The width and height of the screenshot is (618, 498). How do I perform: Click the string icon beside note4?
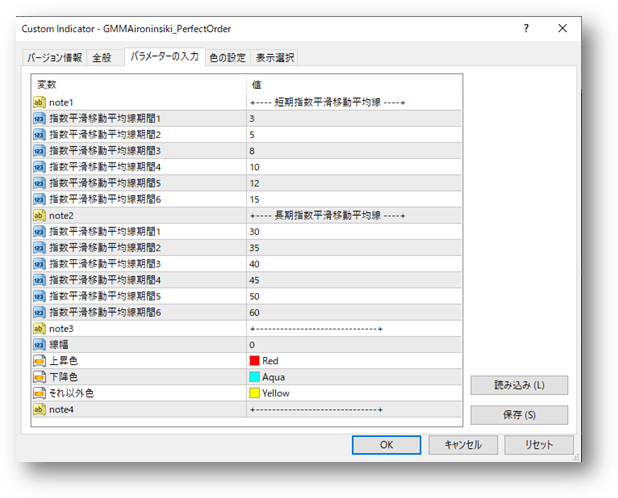(39, 409)
